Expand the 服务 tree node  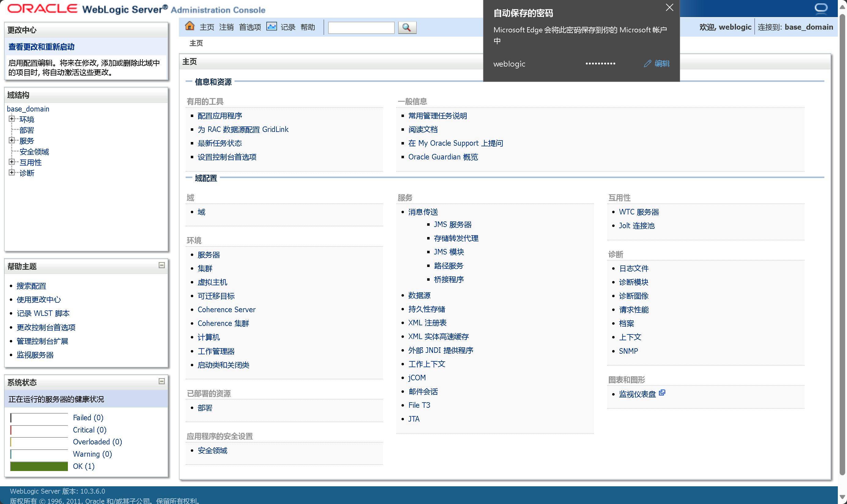coord(12,140)
